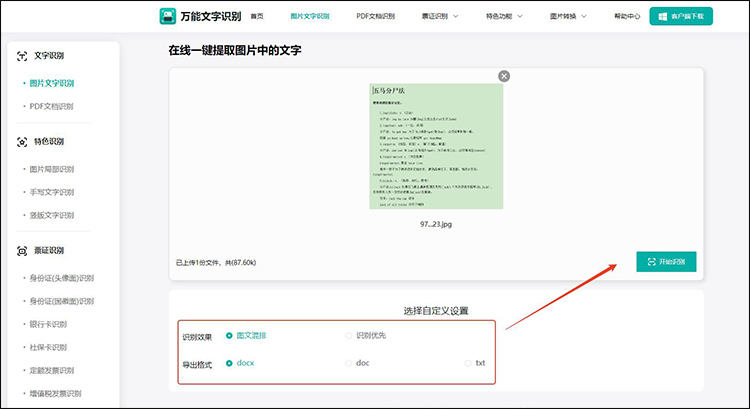This screenshot has height=409, width=750.
Task: Click the uploaded green document thumbnail
Action: tap(436, 146)
